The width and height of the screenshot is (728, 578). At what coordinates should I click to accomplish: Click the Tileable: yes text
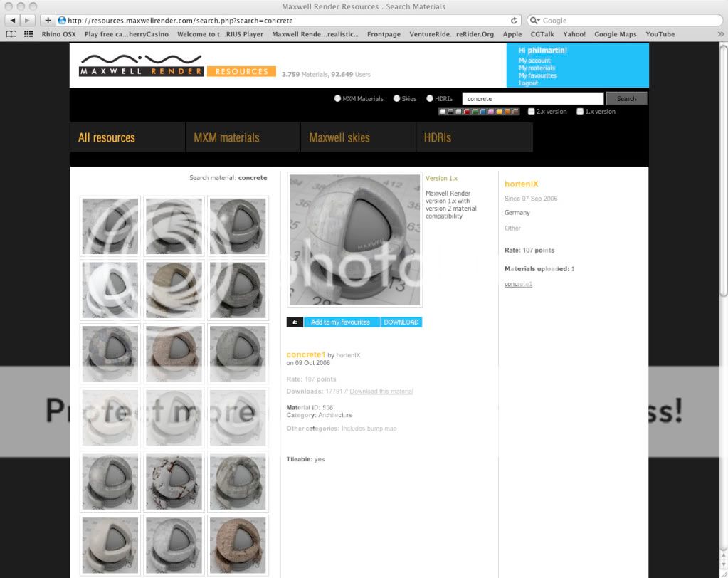305,459
